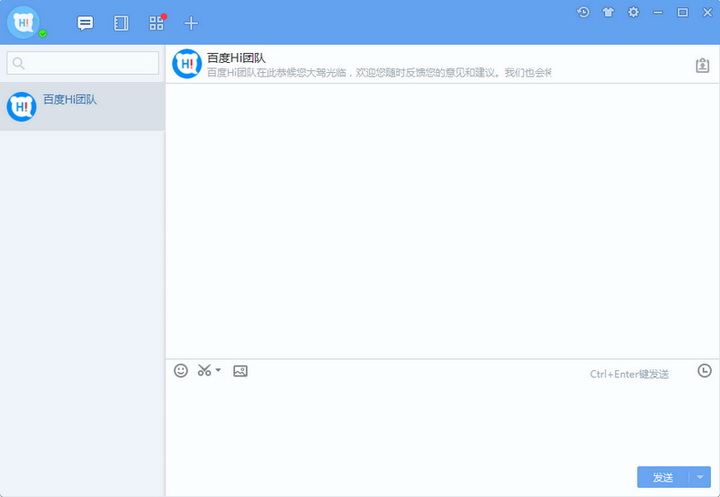Image resolution: width=720 pixels, height=497 pixels.
Task: Click the plus icon to add
Action: 191,22
